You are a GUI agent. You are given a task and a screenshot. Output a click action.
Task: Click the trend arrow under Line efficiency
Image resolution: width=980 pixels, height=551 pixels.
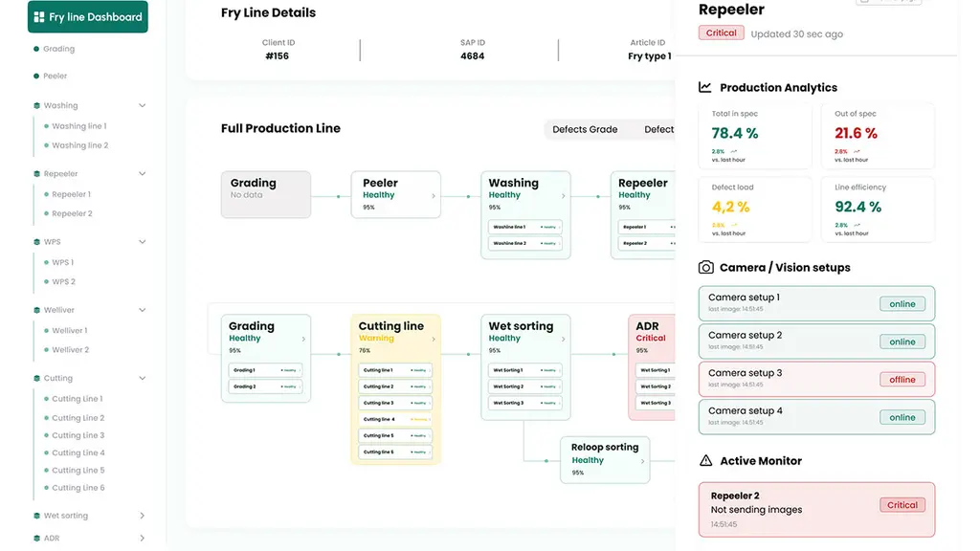coord(857,225)
